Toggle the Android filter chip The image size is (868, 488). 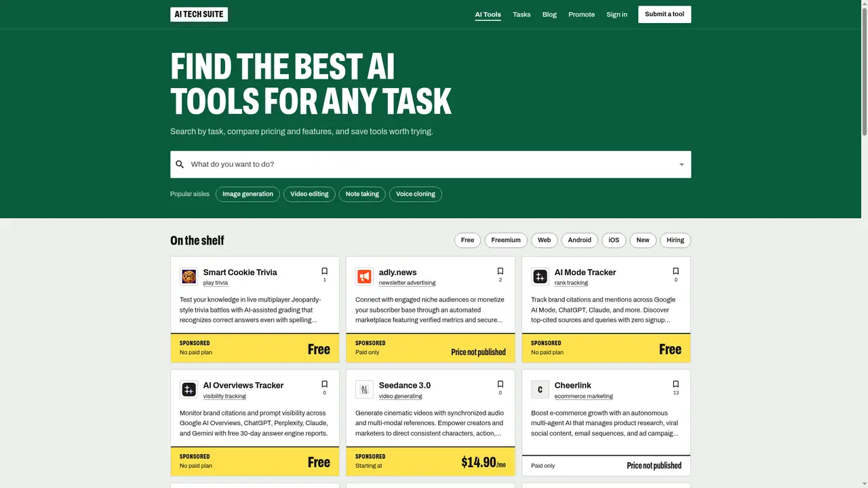tap(580, 240)
